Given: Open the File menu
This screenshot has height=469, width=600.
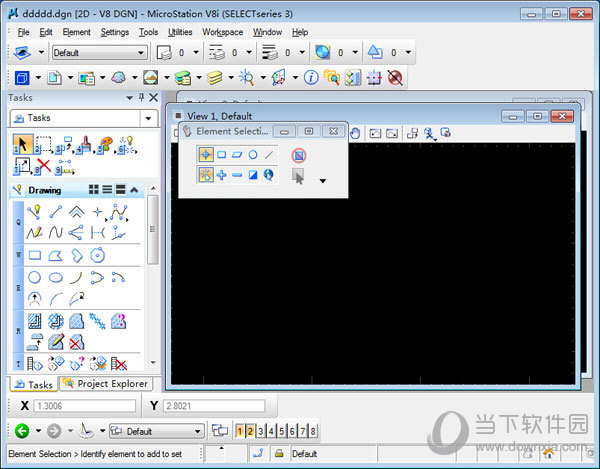Looking at the screenshot, I should tap(23, 32).
